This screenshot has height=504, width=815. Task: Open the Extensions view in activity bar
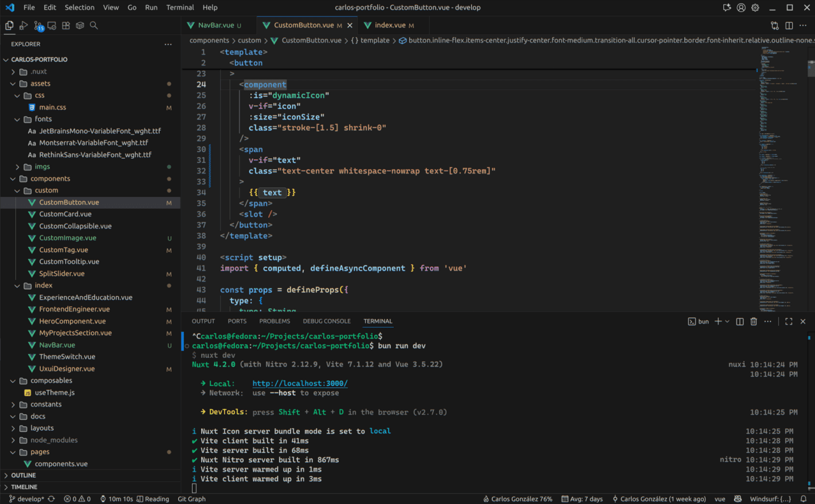66,26
